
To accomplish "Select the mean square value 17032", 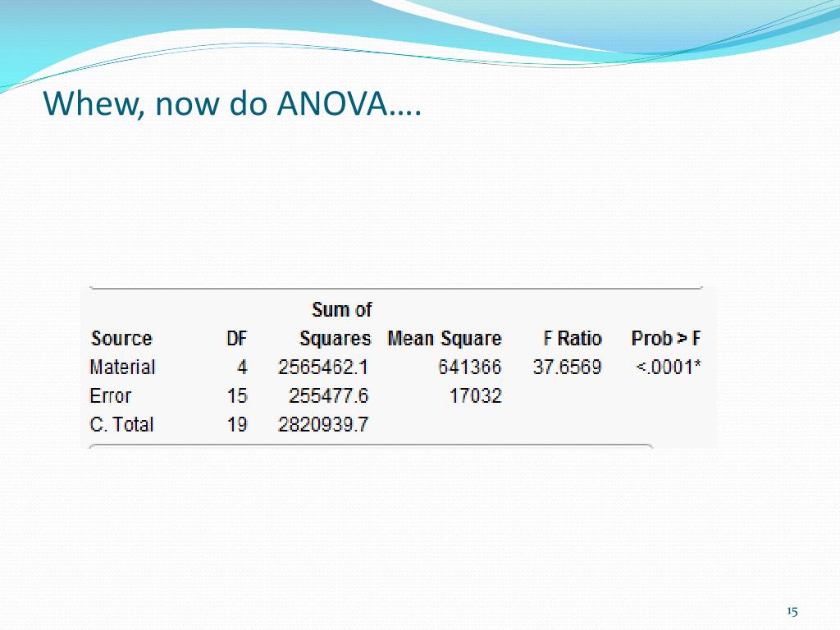I will [475, 396].
